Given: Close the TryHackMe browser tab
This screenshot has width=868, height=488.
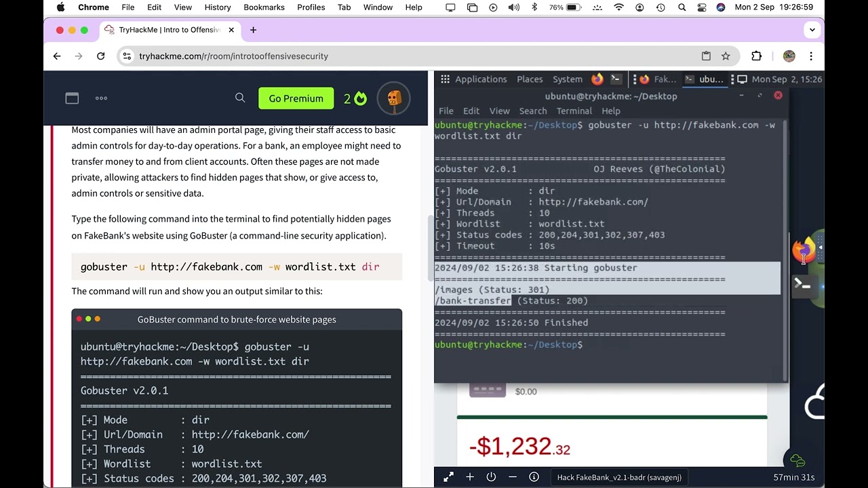Looking at the screenshot, I should (x=231, y=30).
